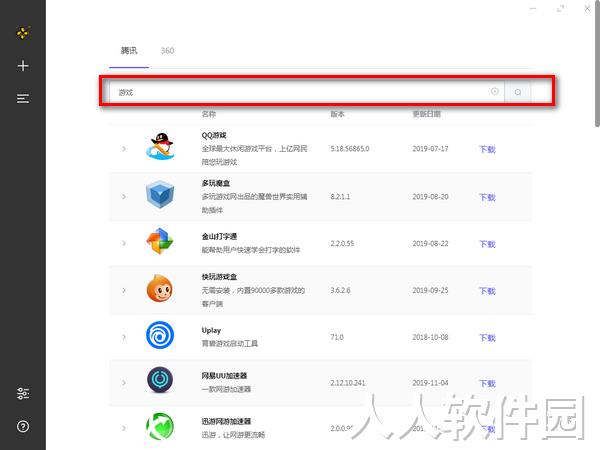Viewport: 600px width, 450px height.
Task: Click the QQ游戏 penguin icon
Action: click(x=160, y=147)
